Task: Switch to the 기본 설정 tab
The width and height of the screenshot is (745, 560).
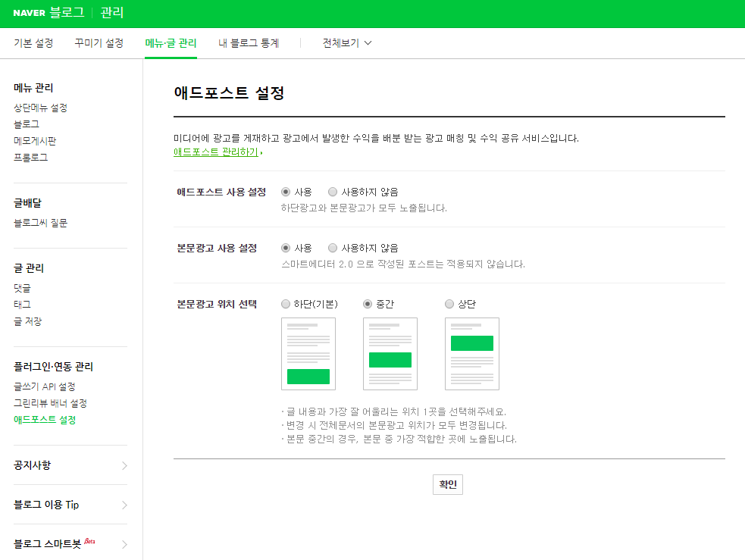Action: pyautogui.click(x=33, y=43)
